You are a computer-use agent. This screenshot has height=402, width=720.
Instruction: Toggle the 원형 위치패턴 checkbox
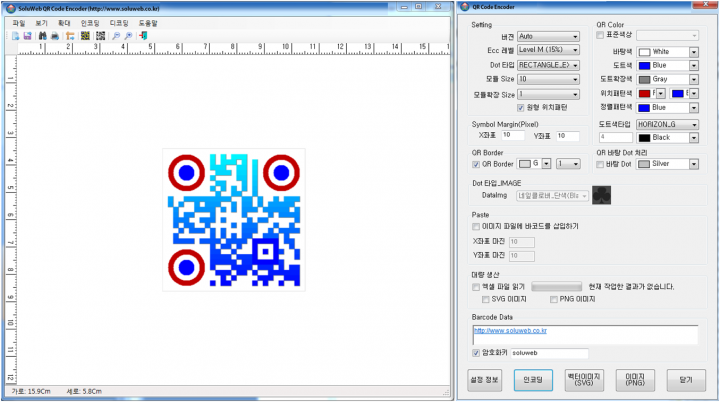[521, 108]
